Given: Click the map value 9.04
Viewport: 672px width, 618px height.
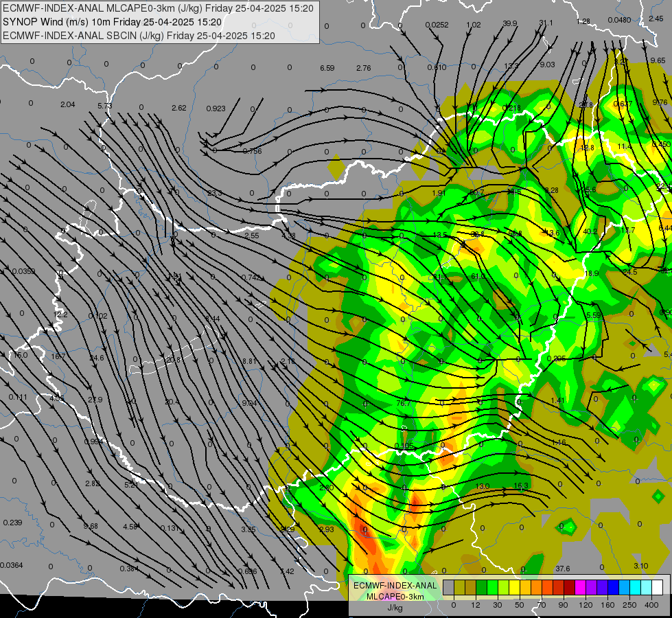Looking at the screenshot, I should click(x=249, y=403).
